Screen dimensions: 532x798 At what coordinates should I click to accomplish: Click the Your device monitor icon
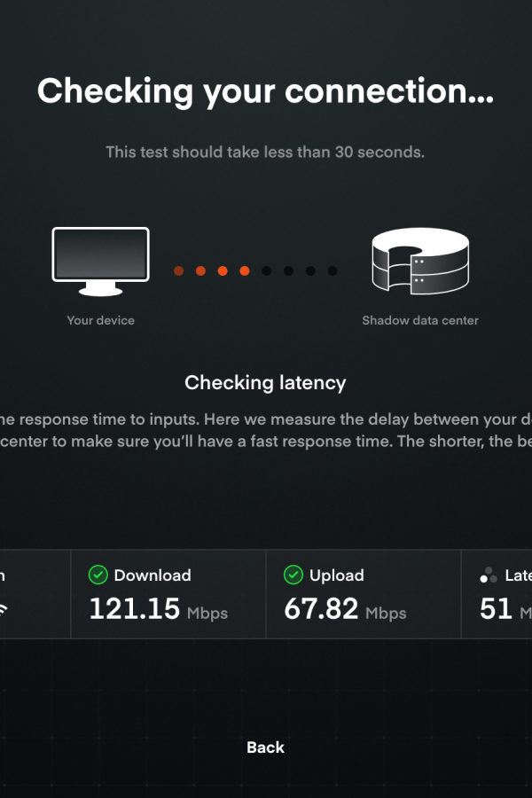(101, 262)
